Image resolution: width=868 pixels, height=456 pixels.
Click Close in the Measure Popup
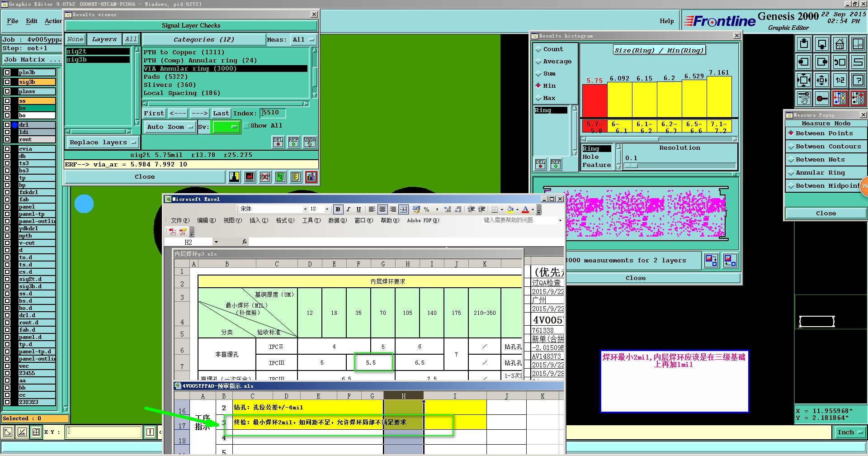826,214
